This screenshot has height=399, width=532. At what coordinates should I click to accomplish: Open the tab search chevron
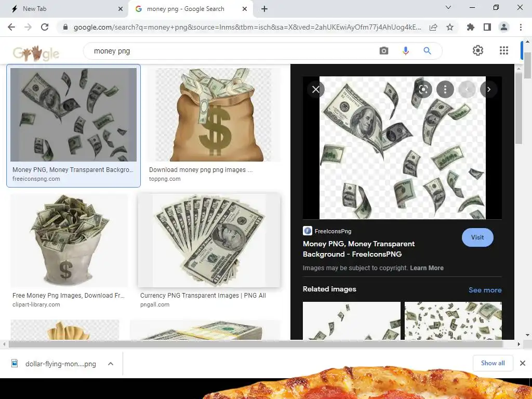448,7
